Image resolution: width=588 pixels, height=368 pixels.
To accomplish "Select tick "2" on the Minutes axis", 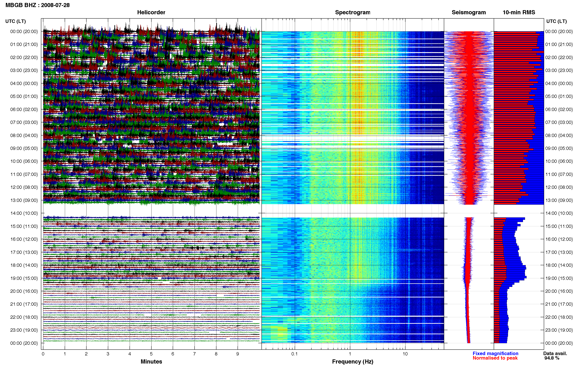I will pos(86,354).
